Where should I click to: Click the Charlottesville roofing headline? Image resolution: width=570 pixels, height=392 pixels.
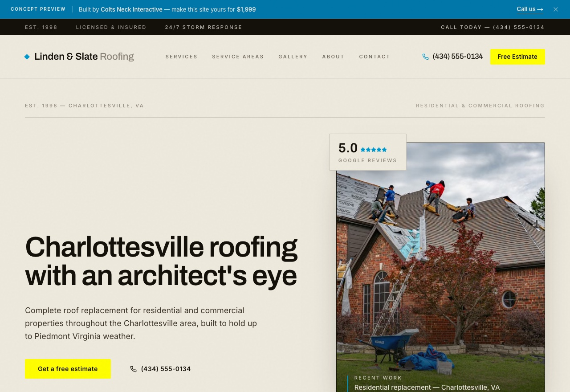(x=161, y=261)
